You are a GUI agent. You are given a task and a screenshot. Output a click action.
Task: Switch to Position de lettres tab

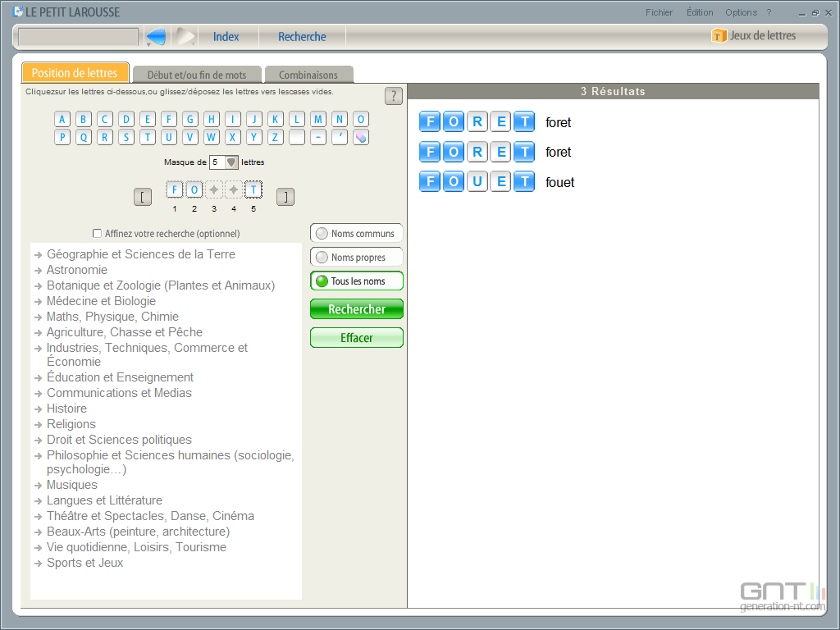point(75,73)
